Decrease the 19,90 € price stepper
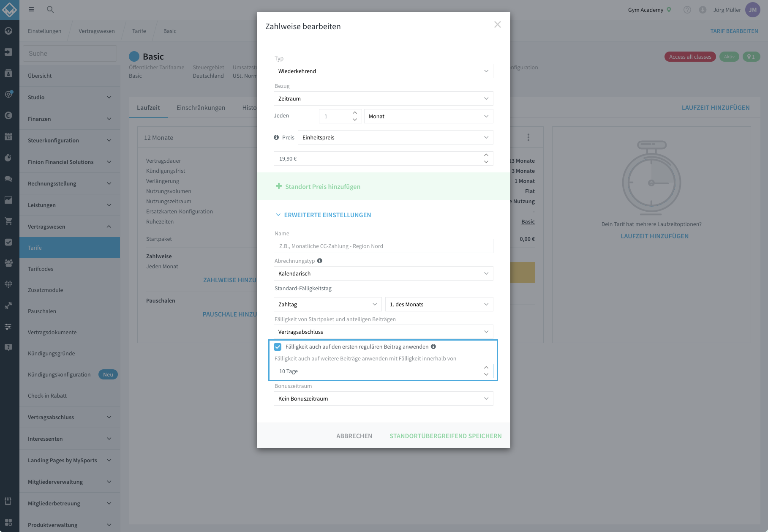 click(486, 162)
